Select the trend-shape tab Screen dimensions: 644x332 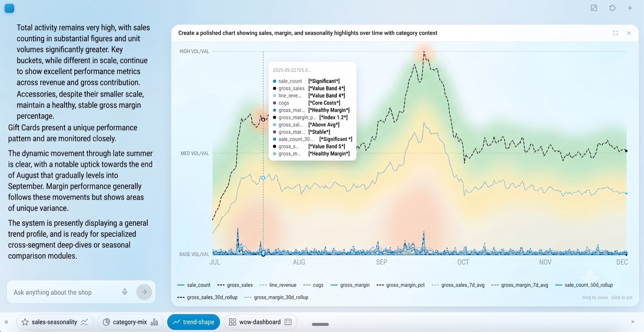tap(194, 322)
